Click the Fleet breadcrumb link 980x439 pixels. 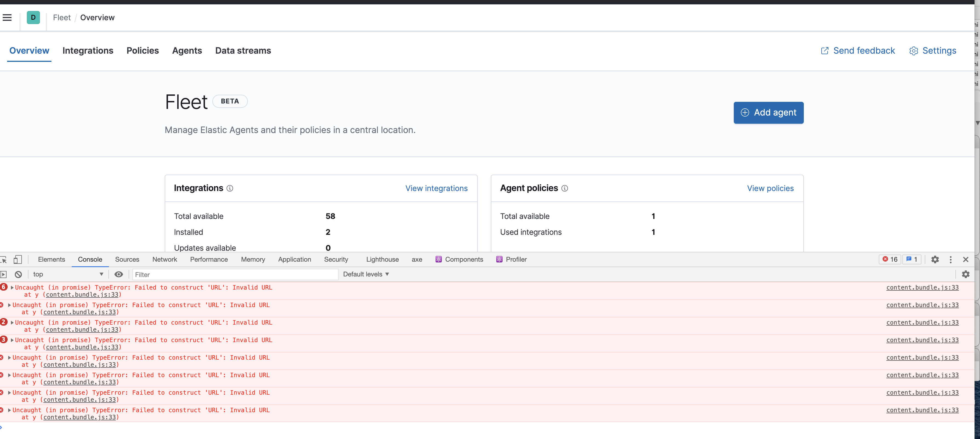tap(62, 18)
